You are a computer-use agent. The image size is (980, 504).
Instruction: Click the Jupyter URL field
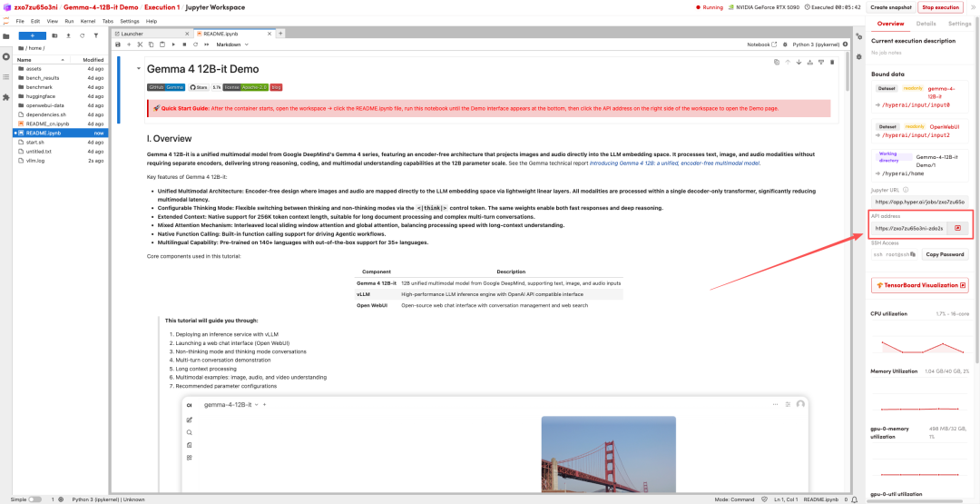coord(919,202)
